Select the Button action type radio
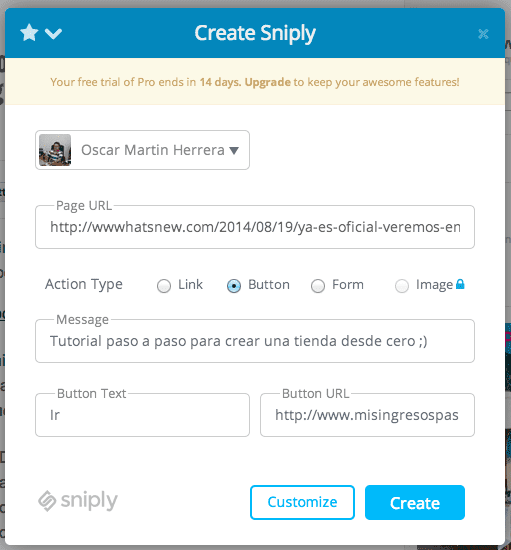This screenshot has height=550, width=511. (x=234, y=286)
